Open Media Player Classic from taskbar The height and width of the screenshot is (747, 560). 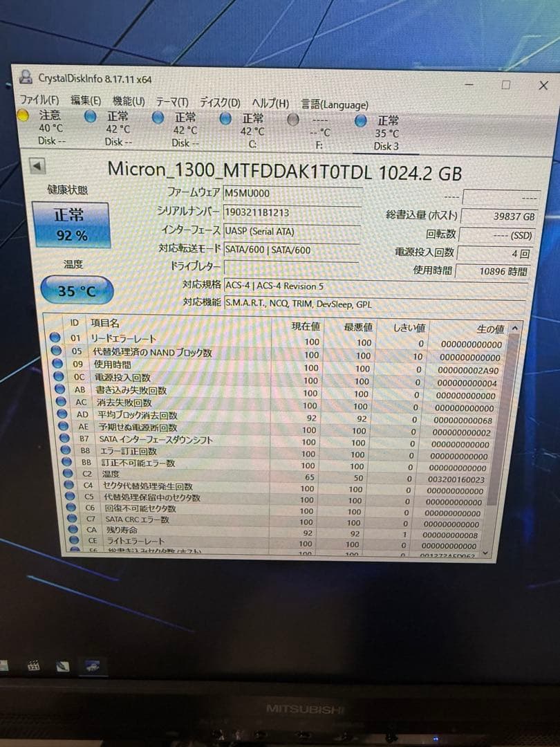click(33, 666)
